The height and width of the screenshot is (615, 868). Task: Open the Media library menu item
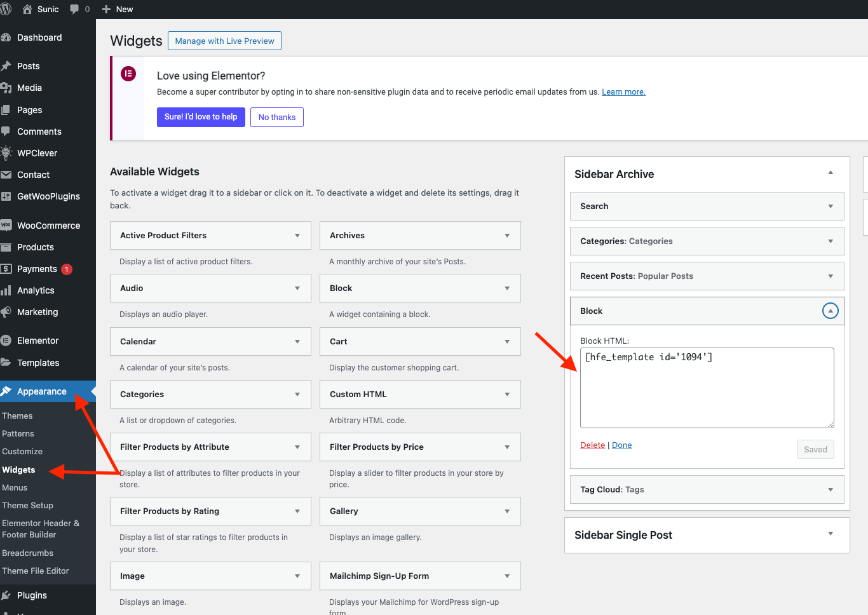[29, 88]
